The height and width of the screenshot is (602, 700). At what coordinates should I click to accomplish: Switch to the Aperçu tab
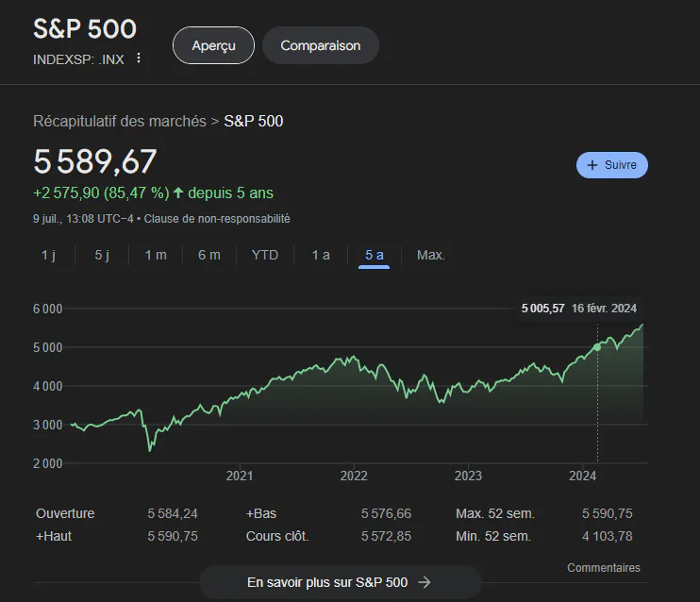(213, 45)
